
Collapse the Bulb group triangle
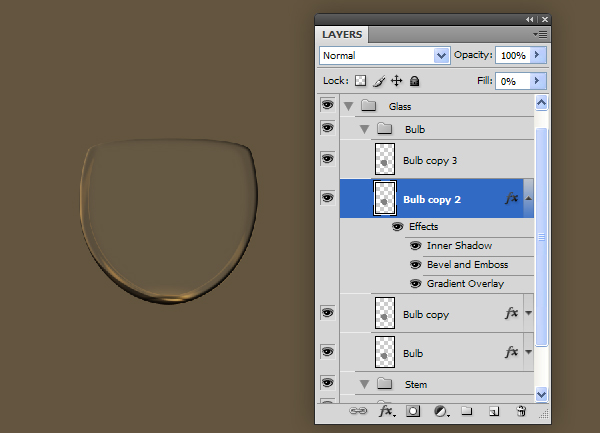point(364,130)
